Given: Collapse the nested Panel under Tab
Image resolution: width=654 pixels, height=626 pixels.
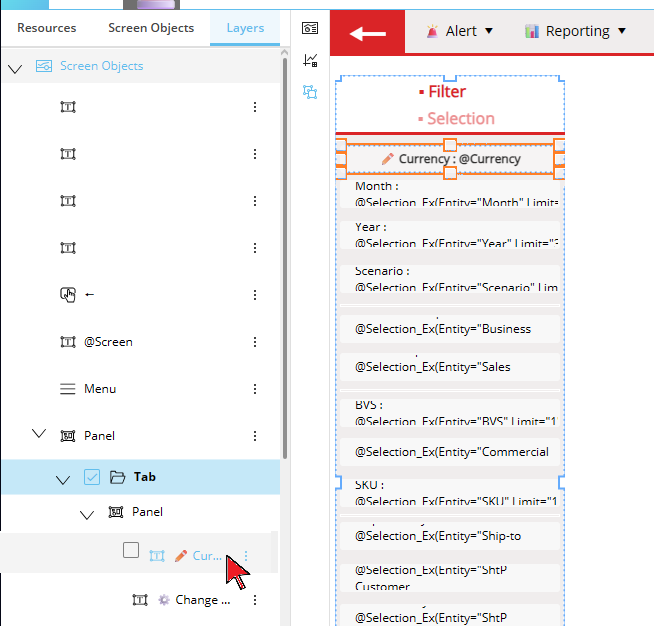Looking at the screenshot, I should click(x=87, y=515).
